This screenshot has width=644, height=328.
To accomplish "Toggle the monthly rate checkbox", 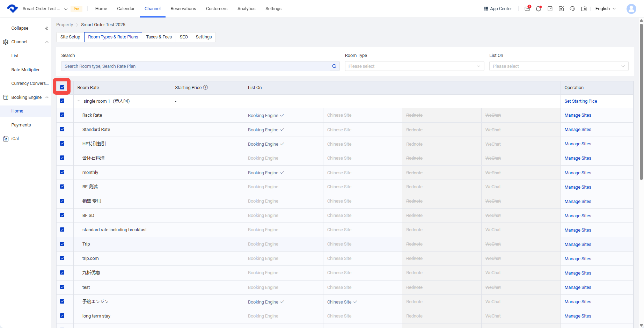I will click(62, 172).
